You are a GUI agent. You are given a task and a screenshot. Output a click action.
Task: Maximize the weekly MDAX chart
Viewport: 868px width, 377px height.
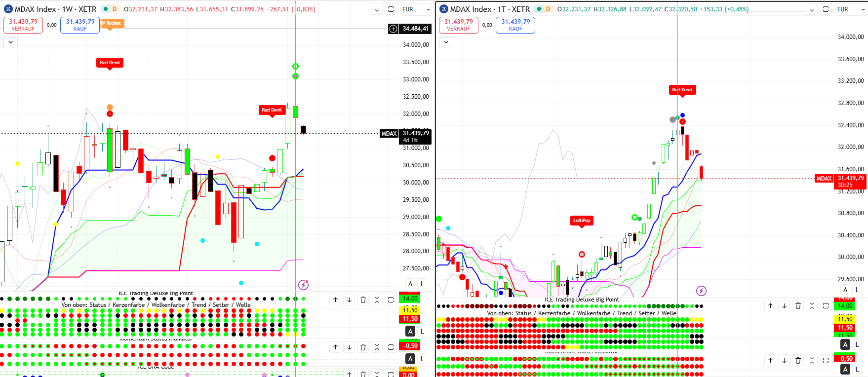(391, 9)
